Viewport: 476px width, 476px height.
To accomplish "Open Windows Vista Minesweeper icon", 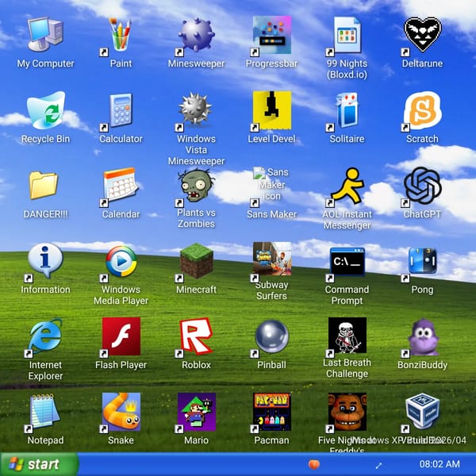I will pyautogui.click(x=195, y=109).
